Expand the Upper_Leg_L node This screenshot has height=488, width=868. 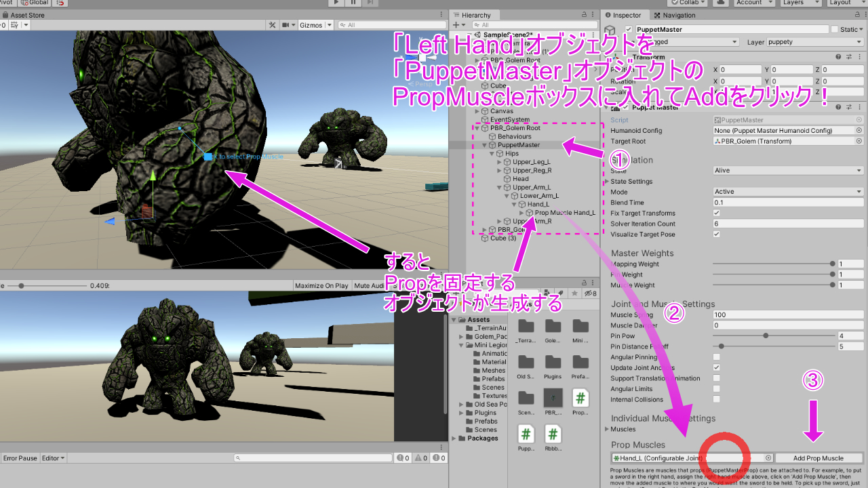coord(500,162)
